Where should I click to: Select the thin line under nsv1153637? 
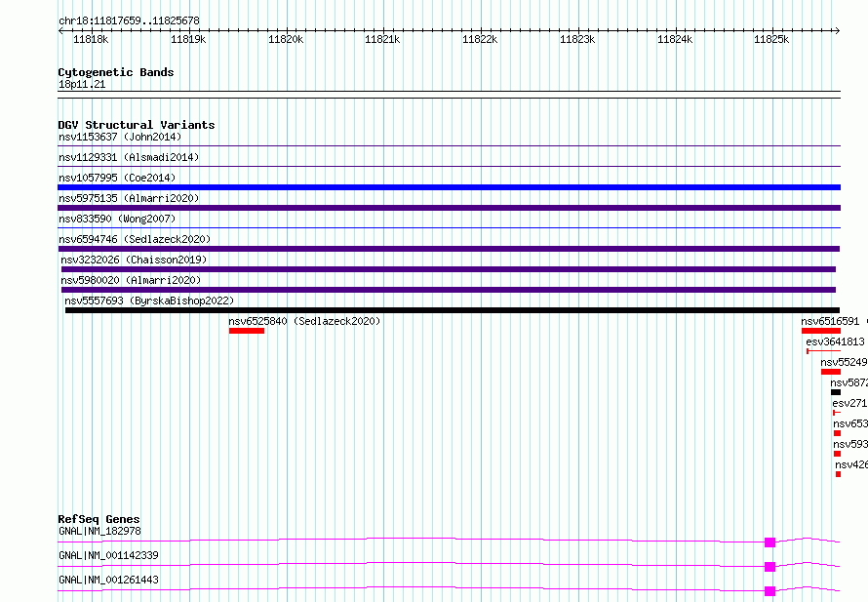tap(449, 146)
